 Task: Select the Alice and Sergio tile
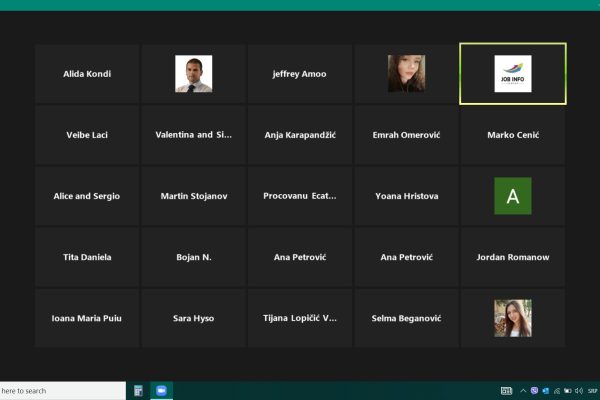tap(87, 196)
